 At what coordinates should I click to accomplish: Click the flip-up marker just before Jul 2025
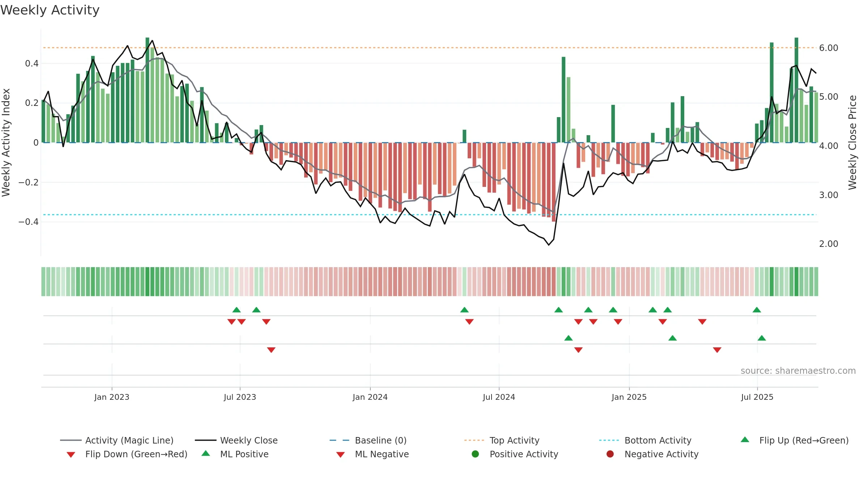pos(757,310)
